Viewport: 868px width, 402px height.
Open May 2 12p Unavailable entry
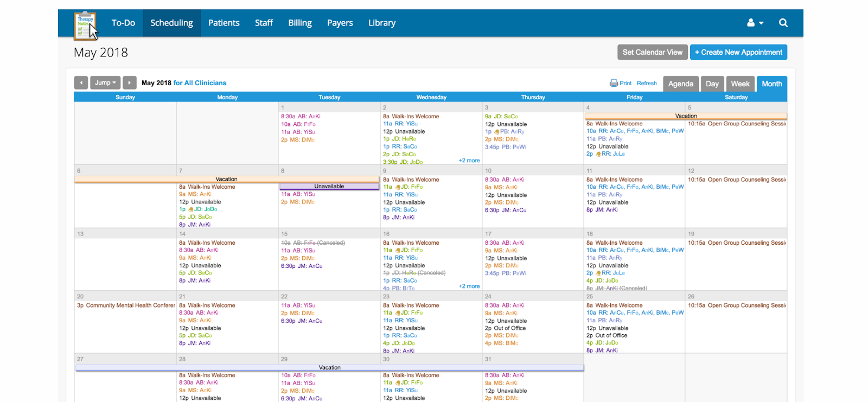tap(404, 131)
